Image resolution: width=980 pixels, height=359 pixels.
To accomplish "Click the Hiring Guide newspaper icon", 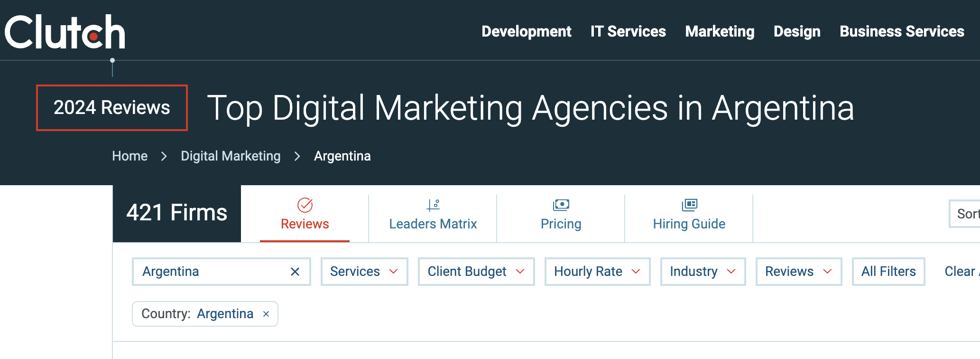I will 689,205.
